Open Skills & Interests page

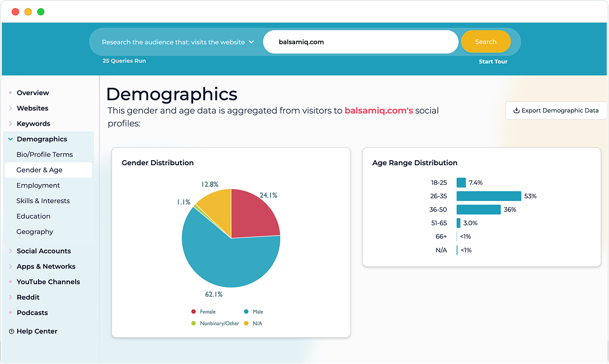[x=43, y=201]
